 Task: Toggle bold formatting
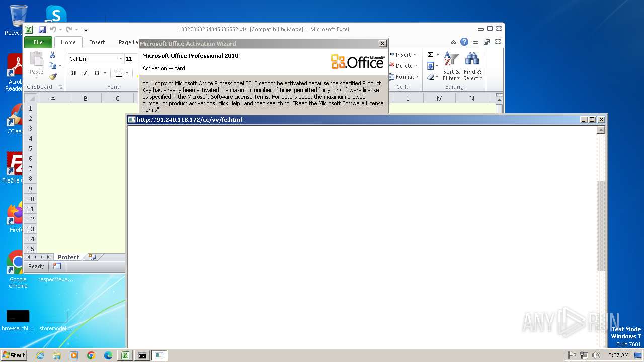click(73, 73)
